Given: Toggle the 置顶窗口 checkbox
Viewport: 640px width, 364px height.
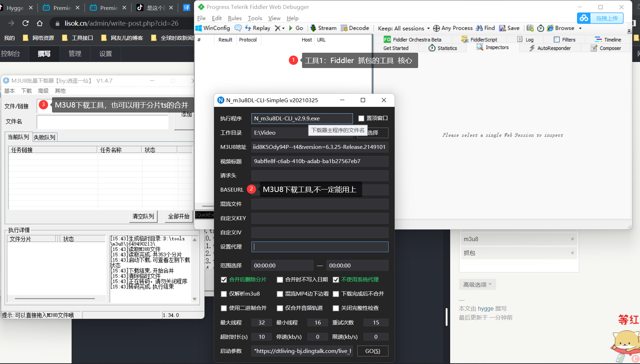Looking at the screenshot, I should tap(361, 118).
